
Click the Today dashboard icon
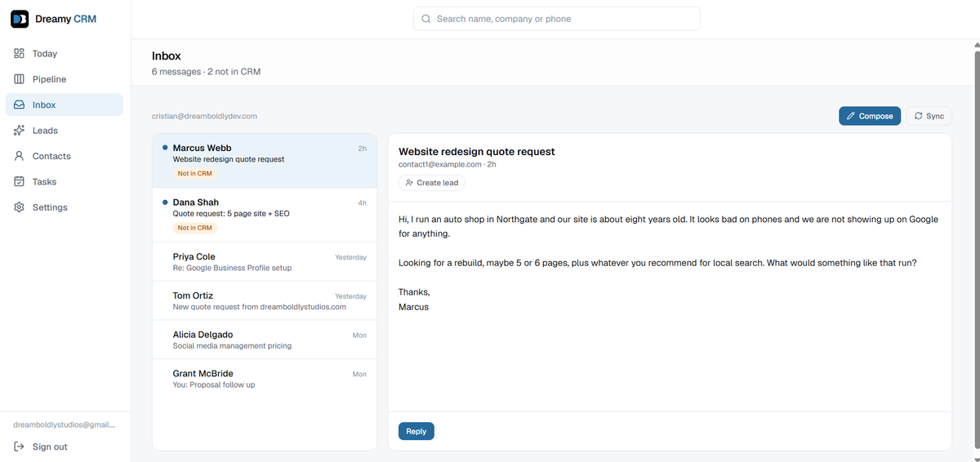[20, 53]
